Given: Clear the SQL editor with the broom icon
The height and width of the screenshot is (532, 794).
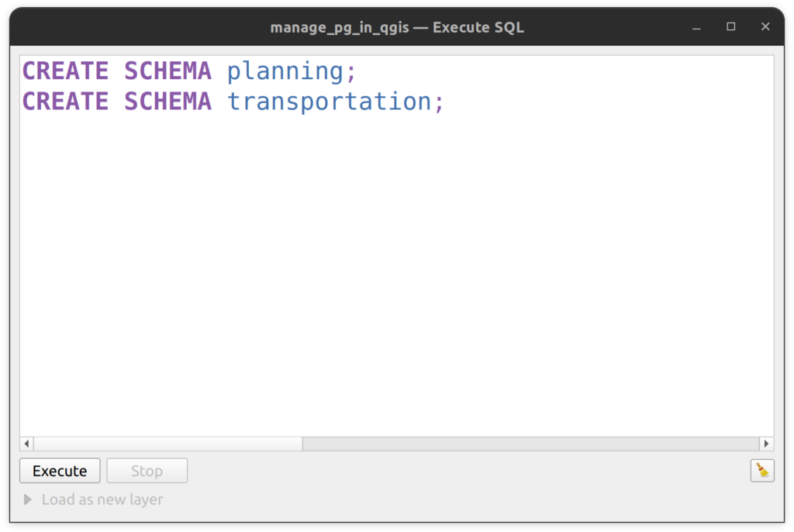Looking at the screenshot, I should 762,471.
